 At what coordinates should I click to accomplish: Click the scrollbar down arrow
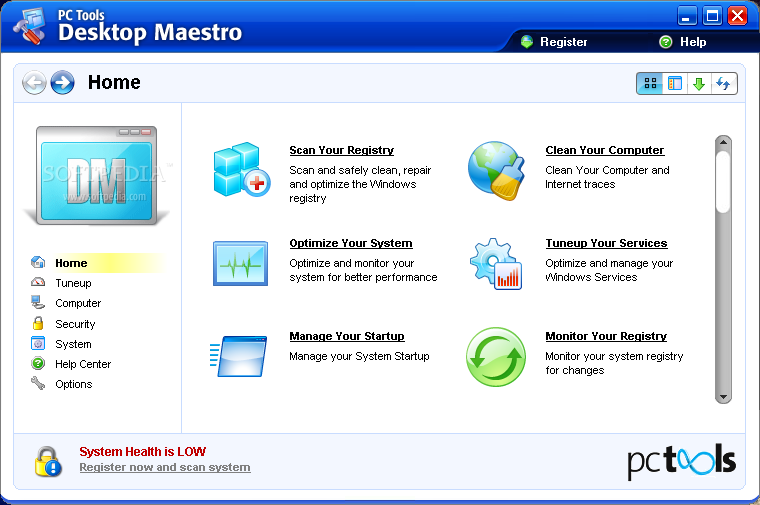(x=723, y=397)
